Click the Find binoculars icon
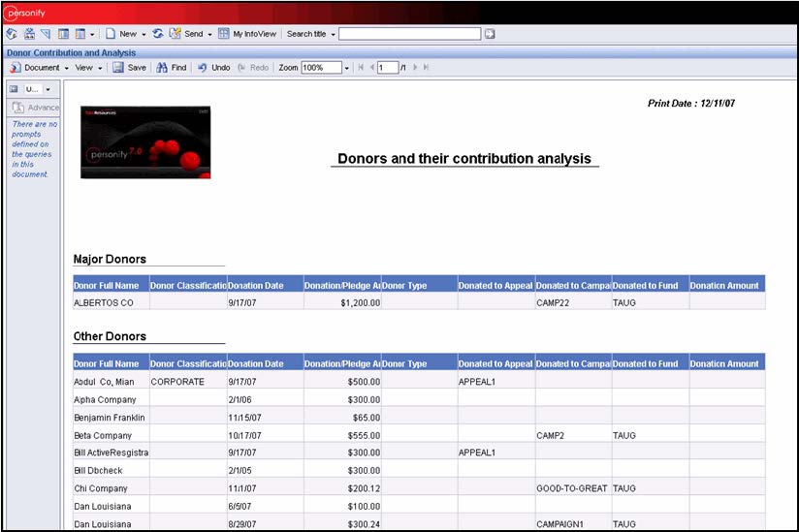This screenshot has width=799, height=532. [x=162, y=67]
